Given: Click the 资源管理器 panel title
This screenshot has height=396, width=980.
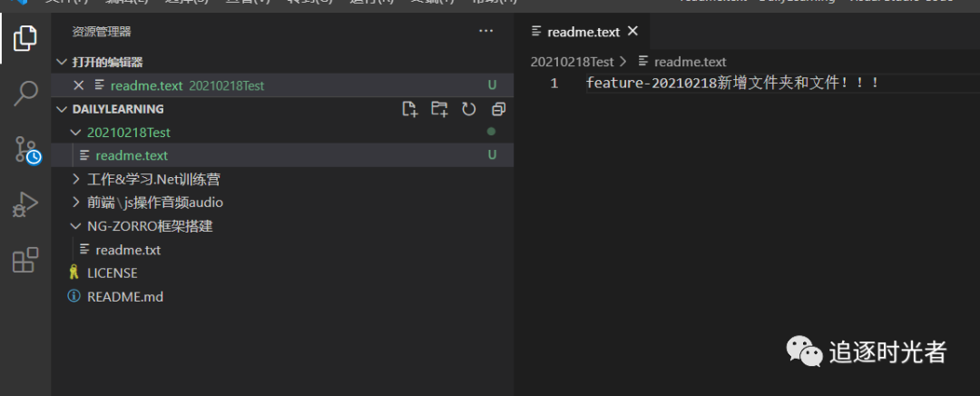Looking at the screenshot, I should [102, 32].
